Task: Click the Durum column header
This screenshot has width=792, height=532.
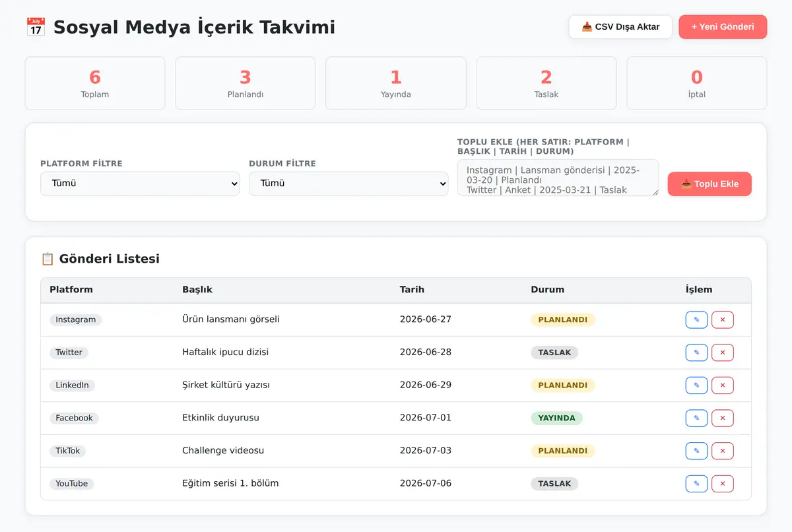Action: pyautogui.click(x=547, y=290)
